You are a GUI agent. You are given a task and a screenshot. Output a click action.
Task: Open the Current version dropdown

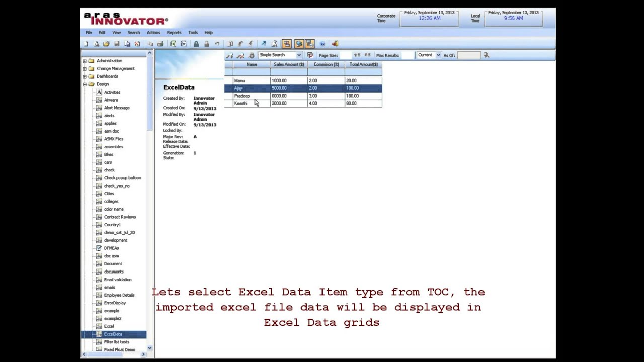pos(438,55)
